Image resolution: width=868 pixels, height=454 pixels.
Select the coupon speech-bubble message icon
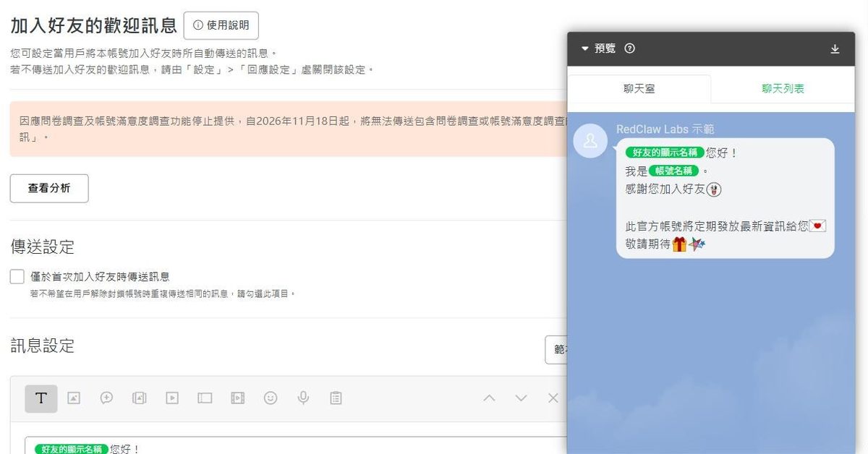click(106, 398)
